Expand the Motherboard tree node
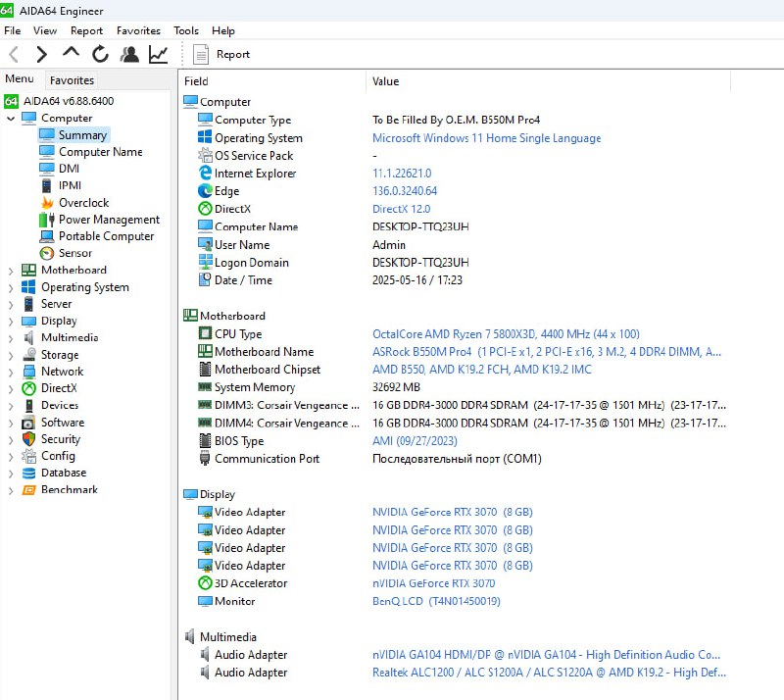 (11, 271)
